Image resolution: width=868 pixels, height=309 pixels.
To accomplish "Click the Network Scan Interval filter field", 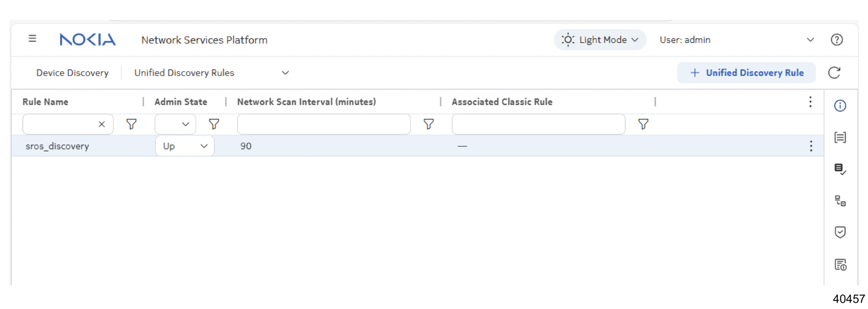I will 324,124.
